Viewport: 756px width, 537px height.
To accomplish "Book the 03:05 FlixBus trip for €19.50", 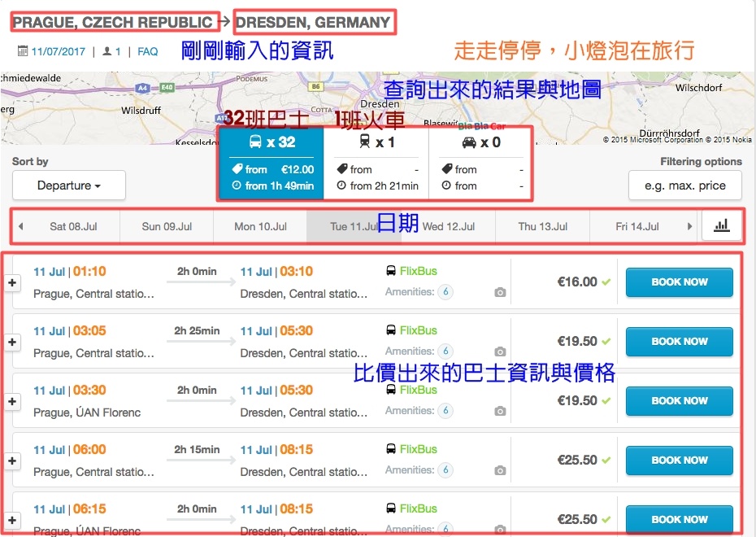I will [680, 342].
